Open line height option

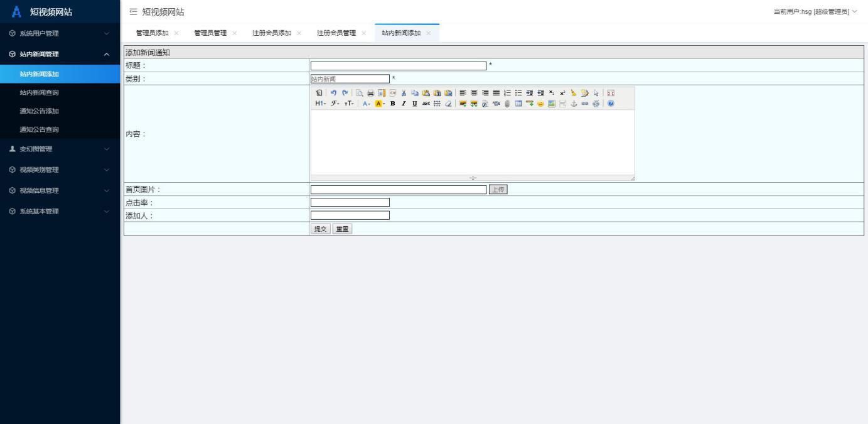[437, 103]
